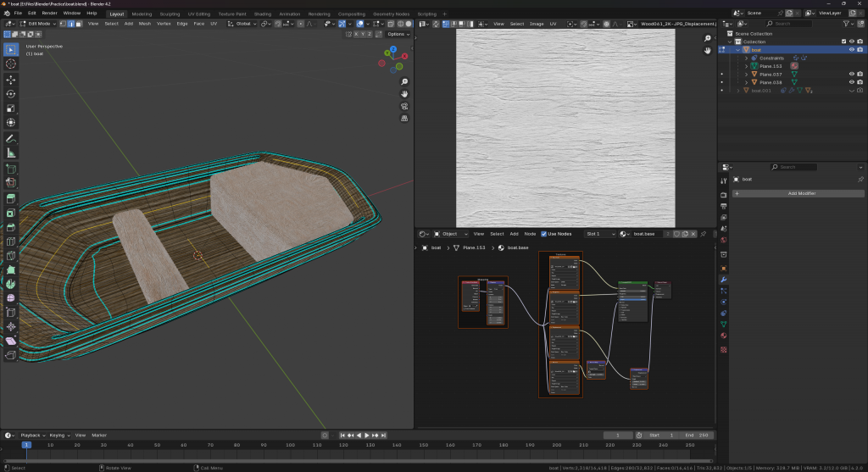Toggle the Collection exclude checkbox
The height and width of the screenshot is (472, 868).
tap(843, 42)
